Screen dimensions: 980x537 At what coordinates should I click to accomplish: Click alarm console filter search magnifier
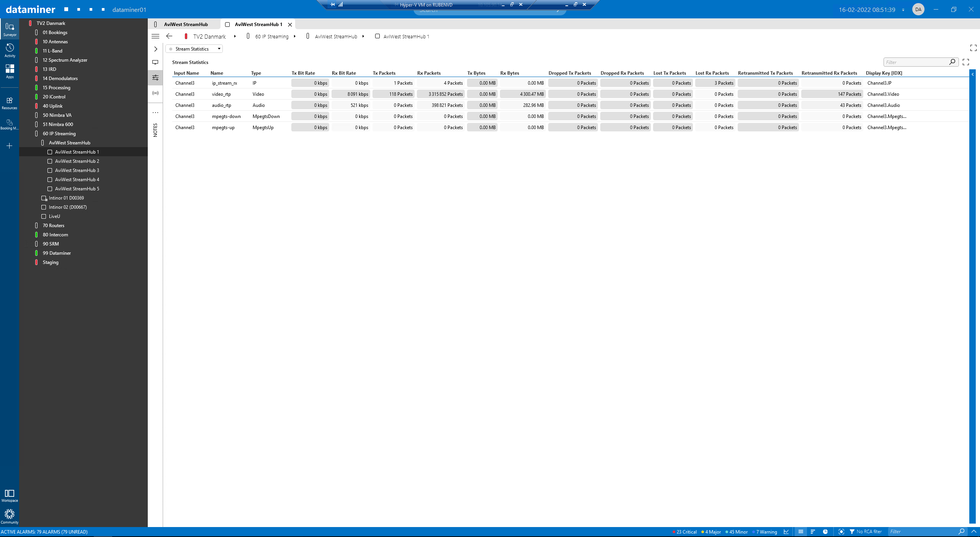(x=962, y=532)
